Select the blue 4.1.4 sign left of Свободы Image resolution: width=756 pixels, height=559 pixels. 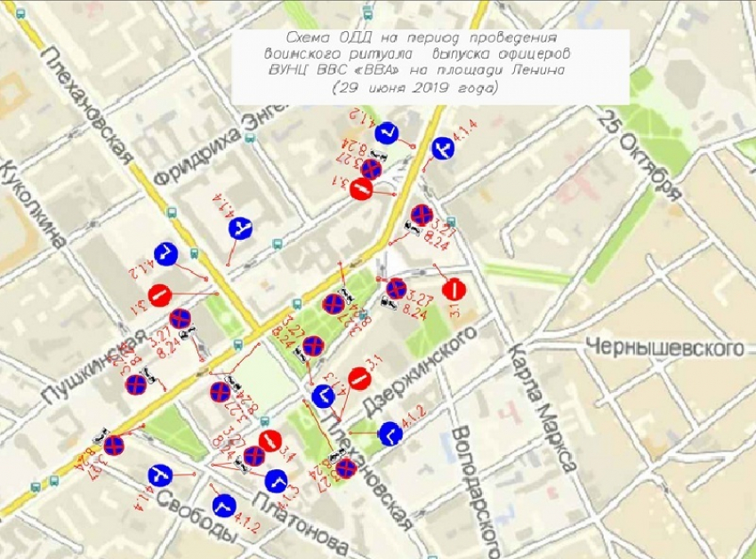160,475
